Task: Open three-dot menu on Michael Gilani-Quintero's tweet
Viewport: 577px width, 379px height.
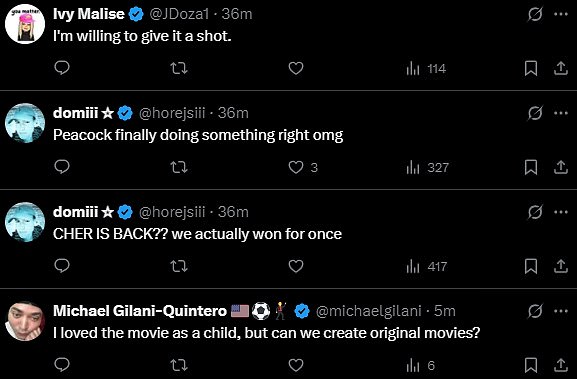Action: [x=561, y=311]
